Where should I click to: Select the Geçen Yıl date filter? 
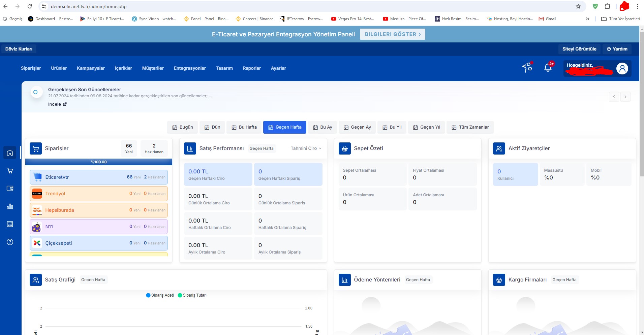point(427,127)
